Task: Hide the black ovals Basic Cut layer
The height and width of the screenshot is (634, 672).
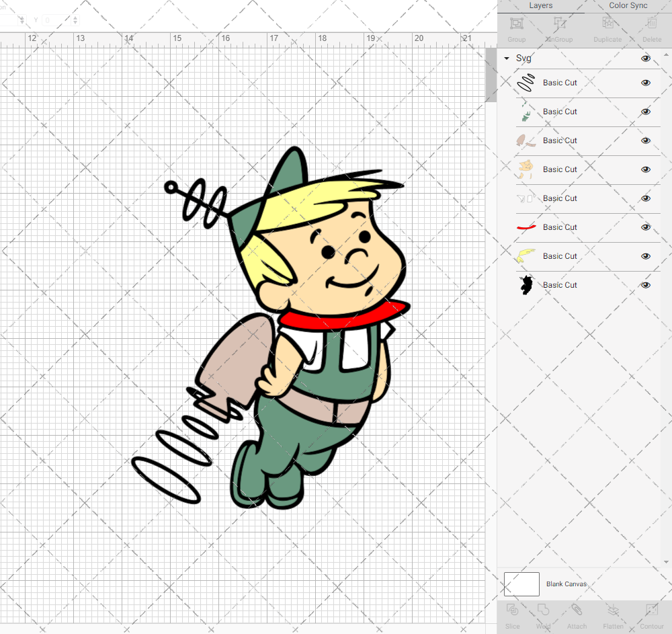Action: (x=645, y=83)
